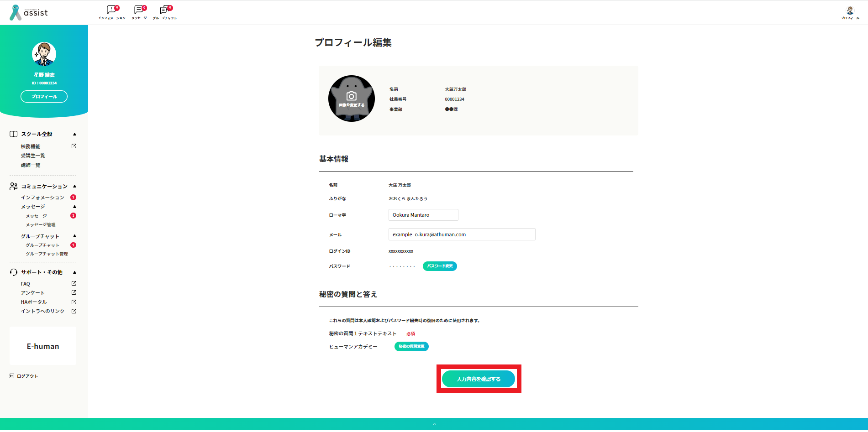Viewport: 868px width, 432px height.
Task: Open external link icon beside FAQ
Action: pyautogui.click(x=74, y=284)
